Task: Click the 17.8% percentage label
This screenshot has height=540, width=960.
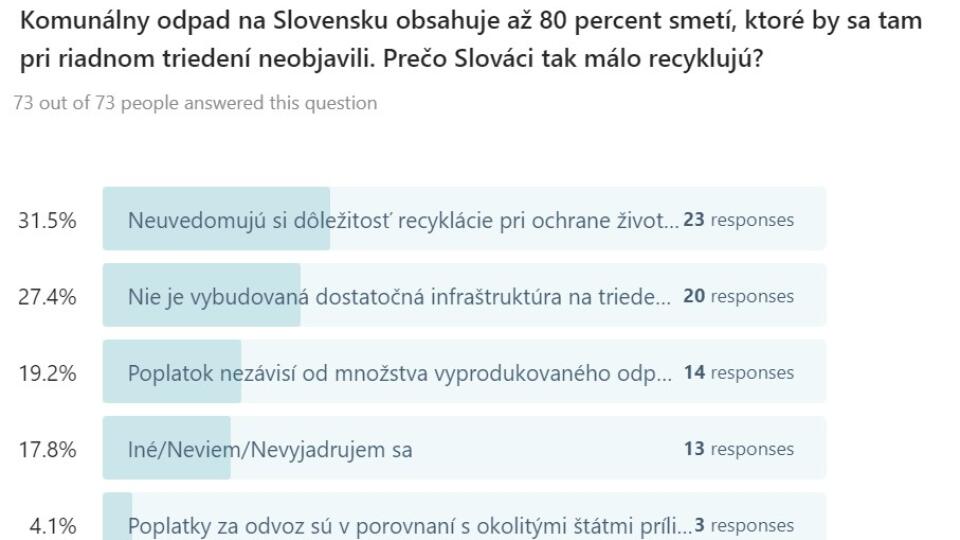Action: 47,450
